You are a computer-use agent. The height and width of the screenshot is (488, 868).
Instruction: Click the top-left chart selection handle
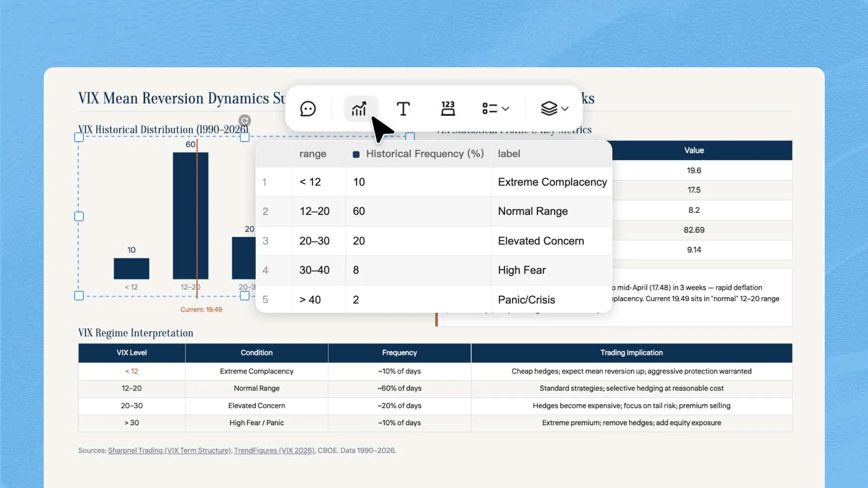point(79,137)
